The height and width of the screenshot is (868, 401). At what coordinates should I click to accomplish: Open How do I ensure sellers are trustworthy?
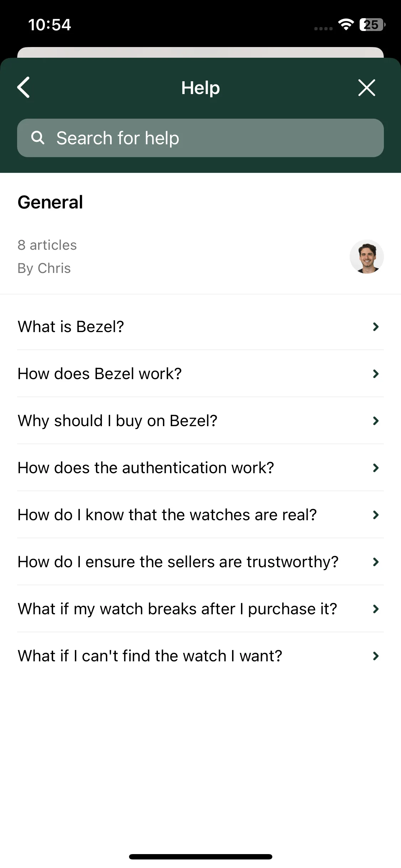point(200,562)
